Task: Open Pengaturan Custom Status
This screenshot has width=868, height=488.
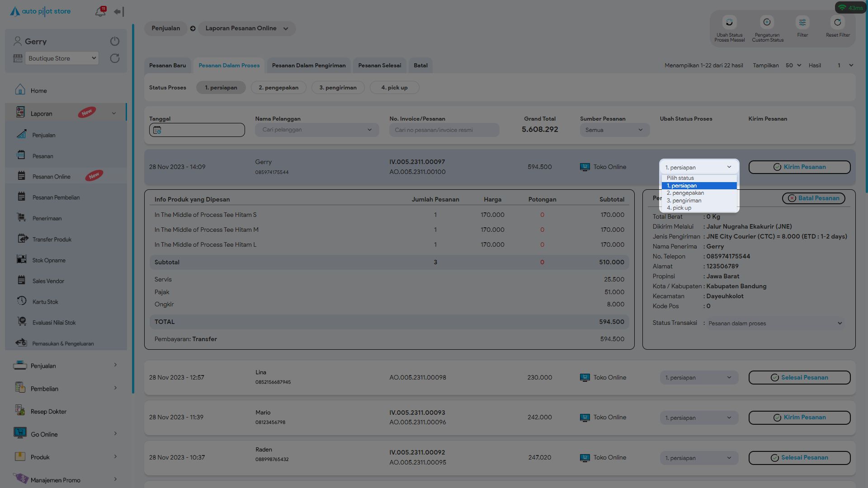Action: tap(767, 23)
